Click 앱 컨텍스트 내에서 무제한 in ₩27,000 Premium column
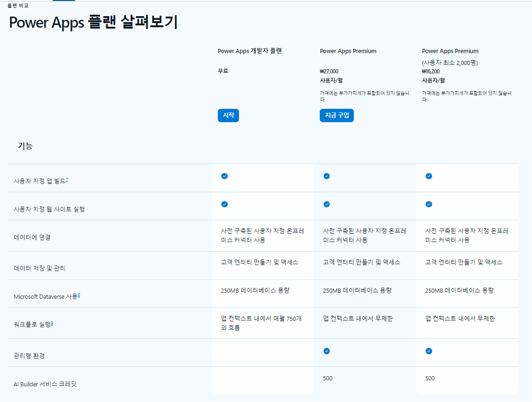 click(358, 318)
